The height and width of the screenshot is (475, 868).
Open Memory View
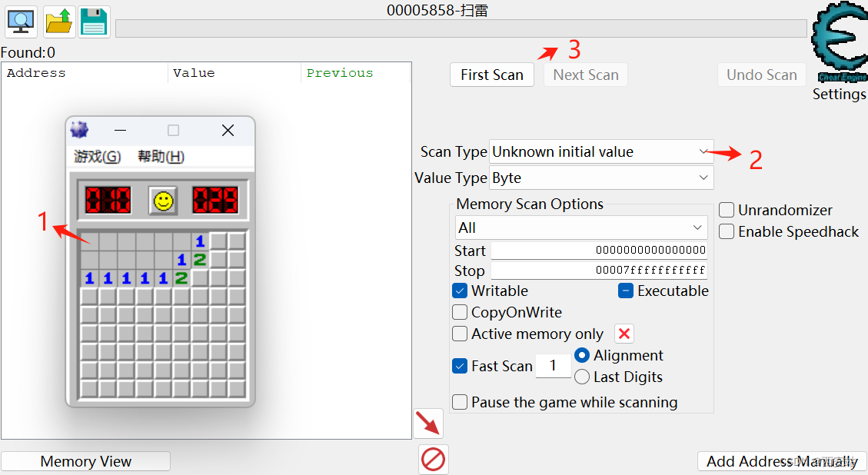pos(86,461)
